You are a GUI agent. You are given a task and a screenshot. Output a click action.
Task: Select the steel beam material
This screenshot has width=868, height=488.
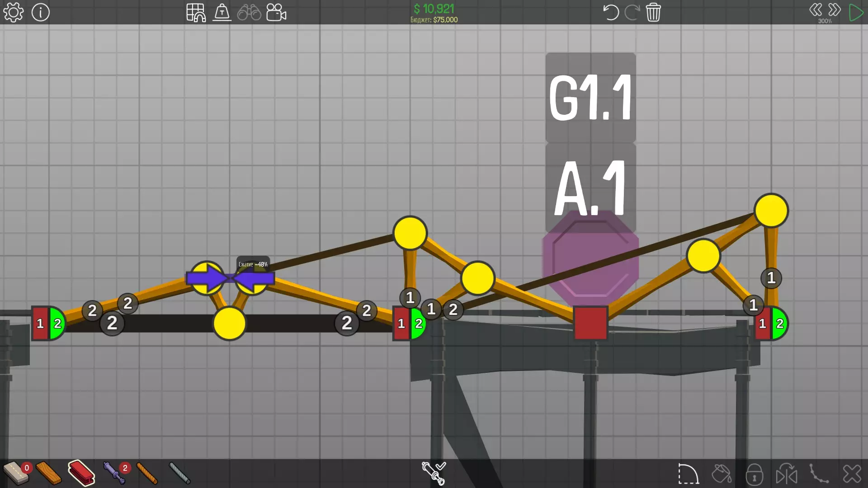(81, 473)
